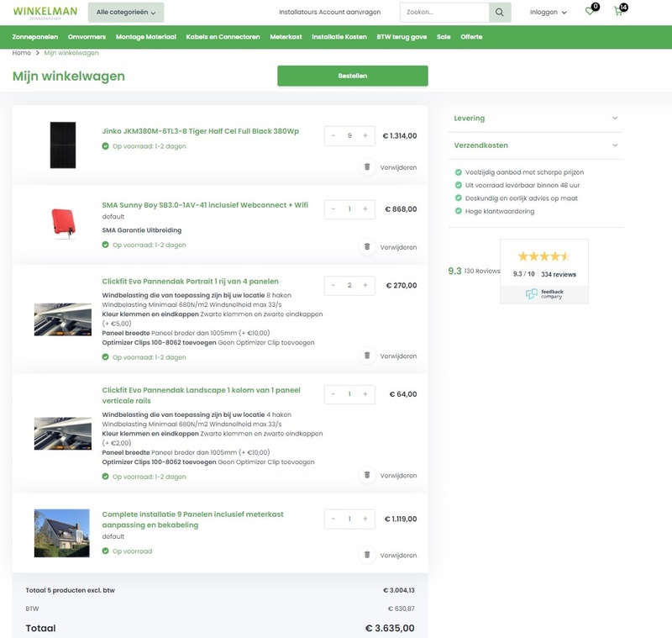Viewport: 672px width, 638px height.
Task: Click trash icon for Complete installatie
Action: tap(367, 555)
